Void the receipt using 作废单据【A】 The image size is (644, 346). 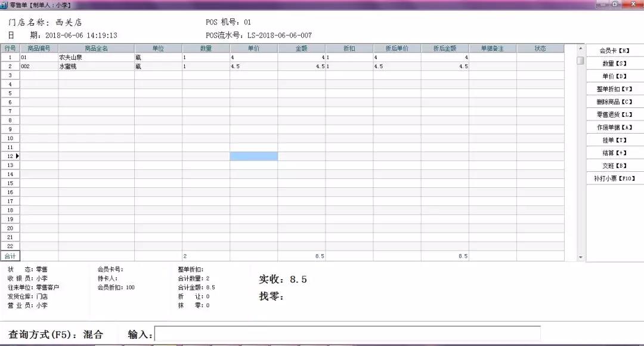click(614, 127)
